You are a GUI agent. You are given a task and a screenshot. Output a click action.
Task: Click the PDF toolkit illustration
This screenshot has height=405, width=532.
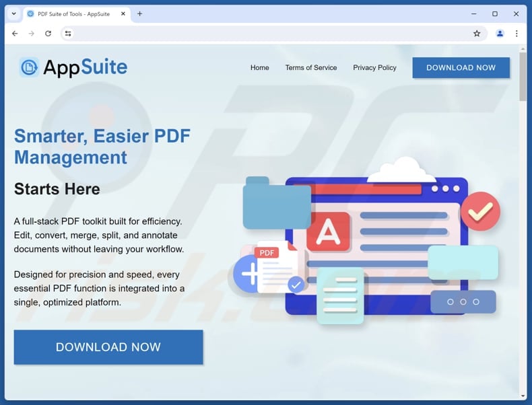click(x=367, y=241)
